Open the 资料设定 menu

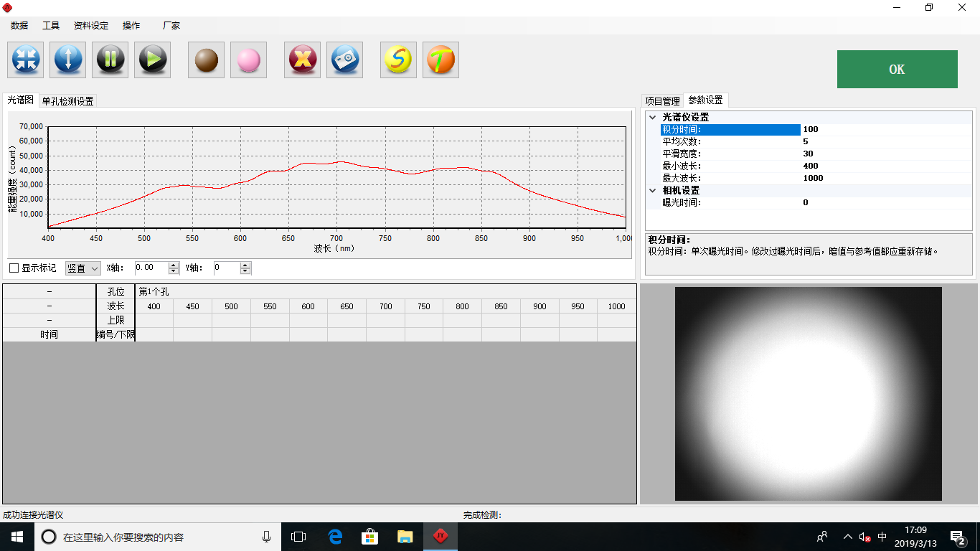[x=91, y=26]
